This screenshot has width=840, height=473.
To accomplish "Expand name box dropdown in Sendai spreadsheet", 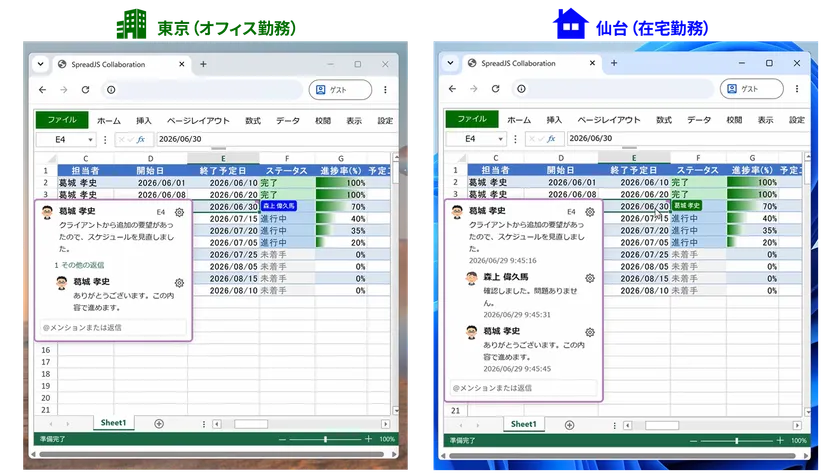I will coord(500,139).
